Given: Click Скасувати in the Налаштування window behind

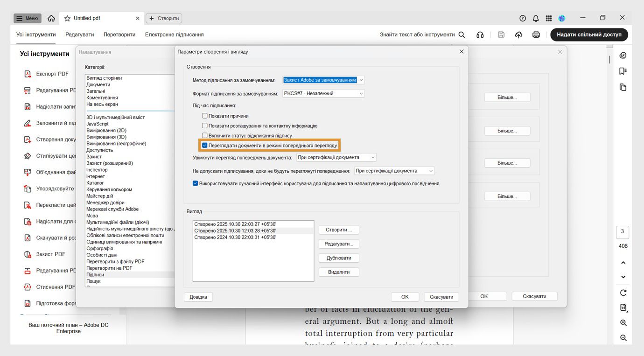Looking at the screenshot, I should pos(535,296).
